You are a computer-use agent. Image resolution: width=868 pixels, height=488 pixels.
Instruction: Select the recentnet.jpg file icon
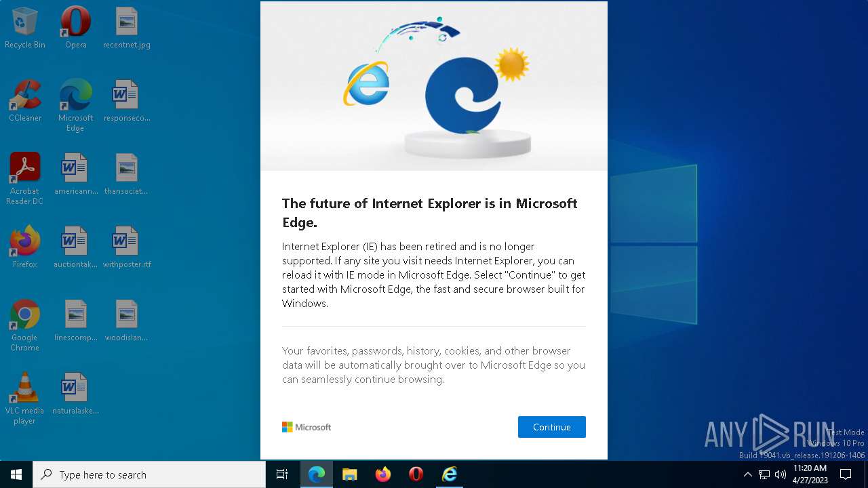(x=127, y=28)
